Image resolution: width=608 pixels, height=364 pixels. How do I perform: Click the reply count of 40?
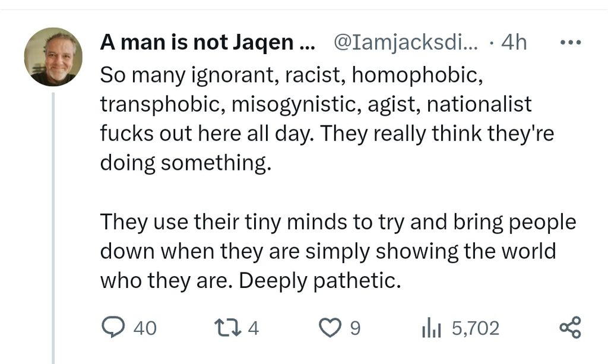[145, 328]
